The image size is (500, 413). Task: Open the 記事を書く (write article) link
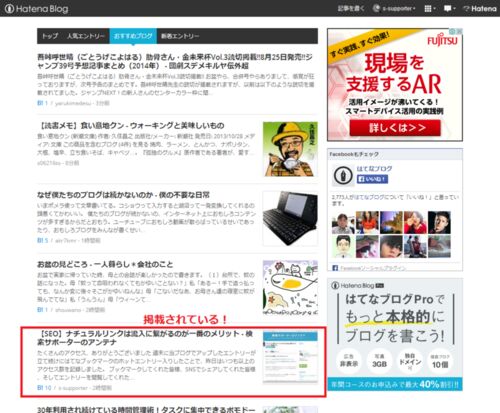pos(351,8)
